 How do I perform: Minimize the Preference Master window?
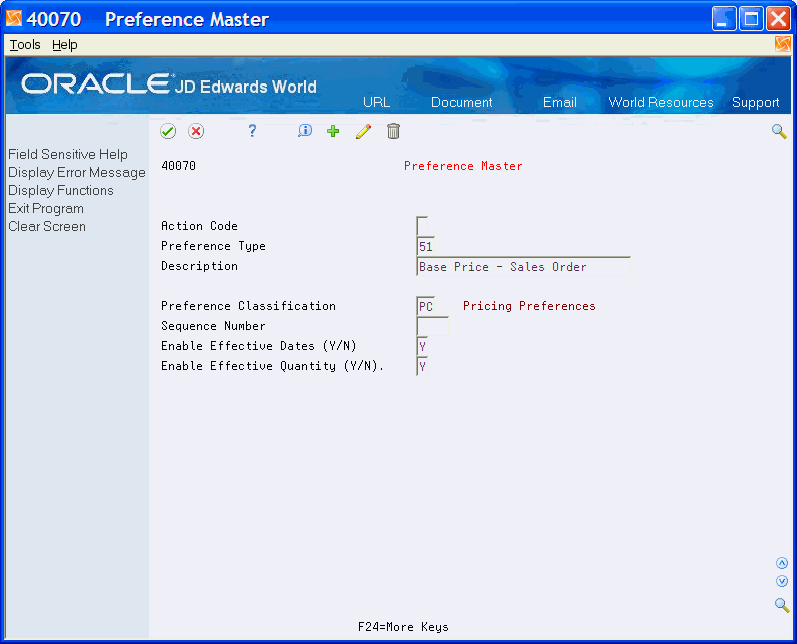point(724,19)
